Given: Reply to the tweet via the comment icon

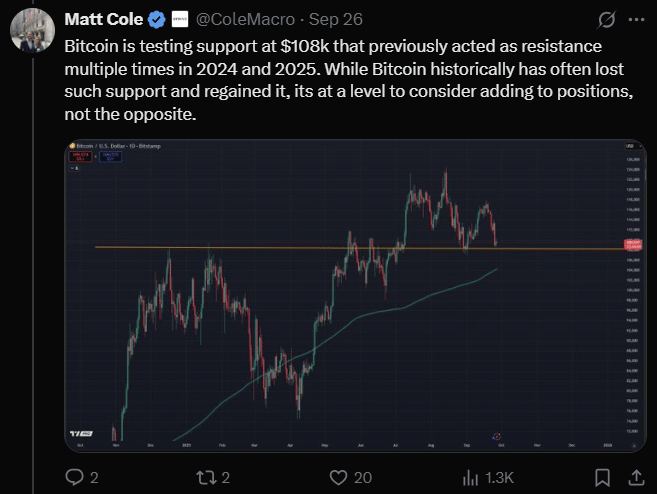Looking at the screenshot, I should pos(75,477).
